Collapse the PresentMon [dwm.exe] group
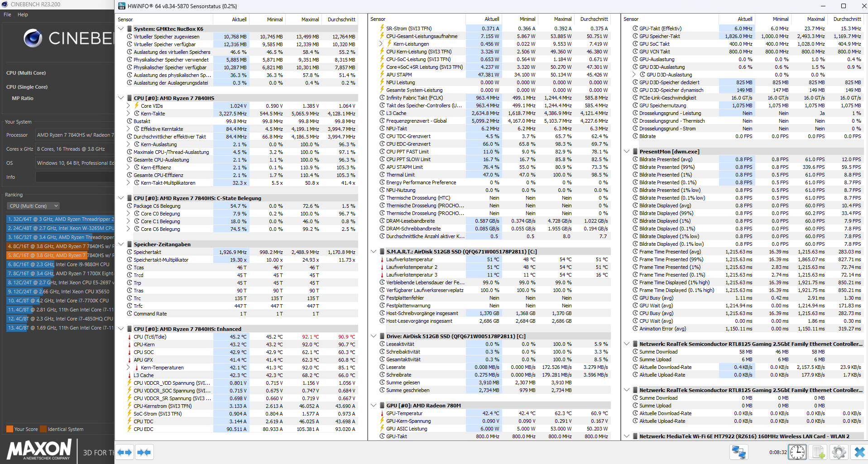The width and height of the screenshot is (868, 464). tap(627, 152)
